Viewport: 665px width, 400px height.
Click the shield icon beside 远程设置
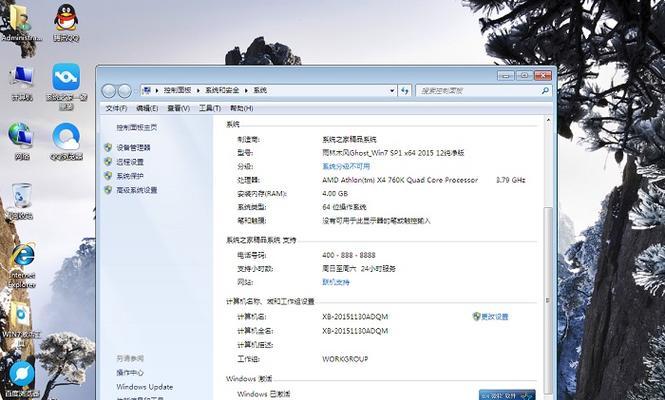(108, 162)
